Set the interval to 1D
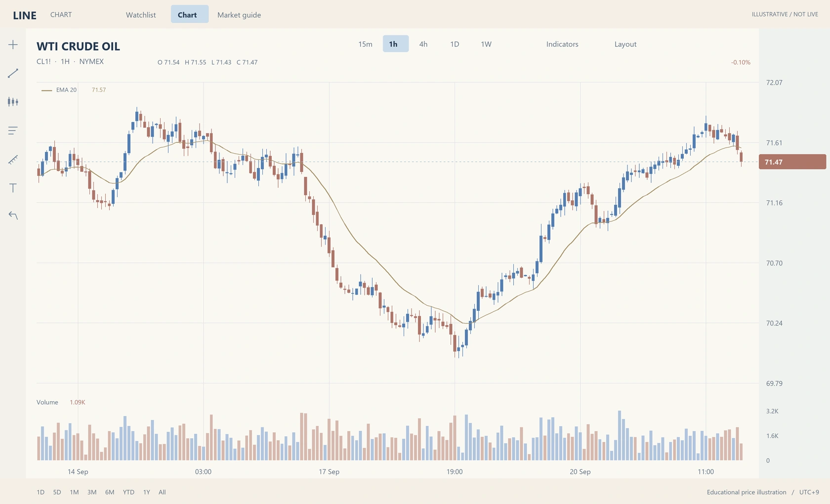The image size is (830, 504). (455, 44)
